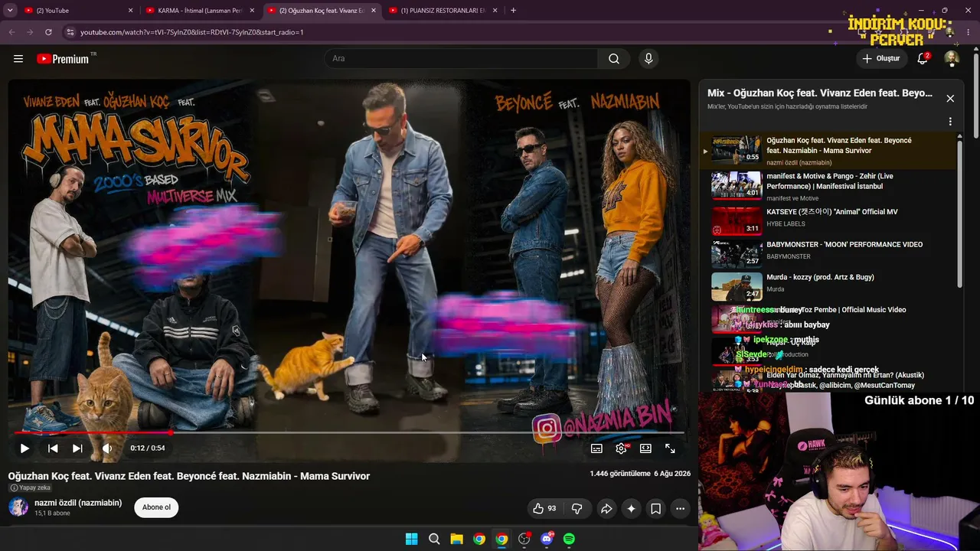980x551 pixels.
Task: Reload the current page
Action: [x=48, y=32]
